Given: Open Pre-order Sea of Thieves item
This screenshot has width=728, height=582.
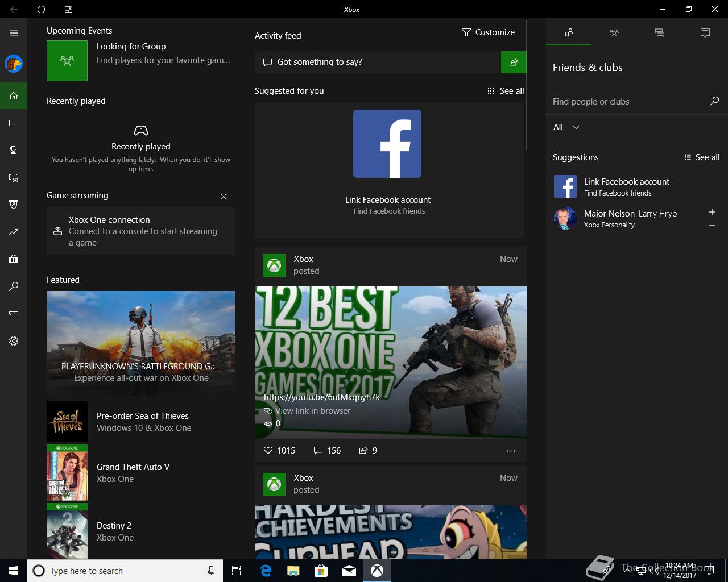Looking at the screenshot, I should pyautogui.click(x=141, y=422).
